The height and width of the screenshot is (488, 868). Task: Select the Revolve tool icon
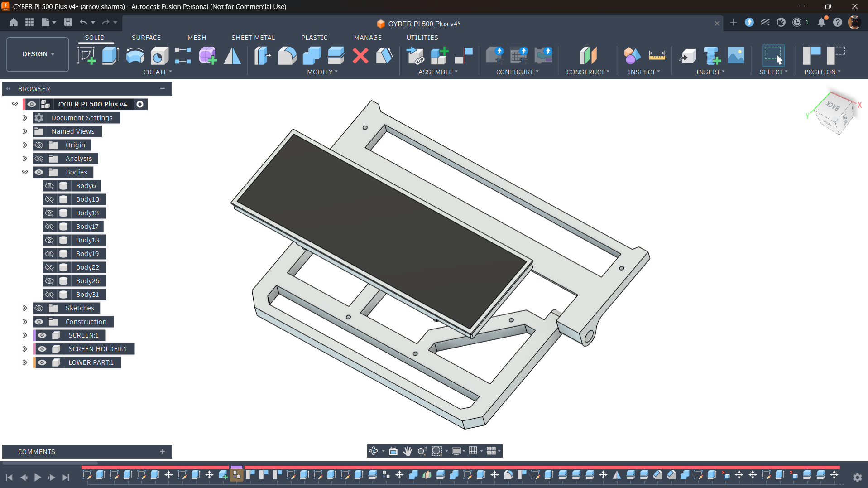pos(135,56)
